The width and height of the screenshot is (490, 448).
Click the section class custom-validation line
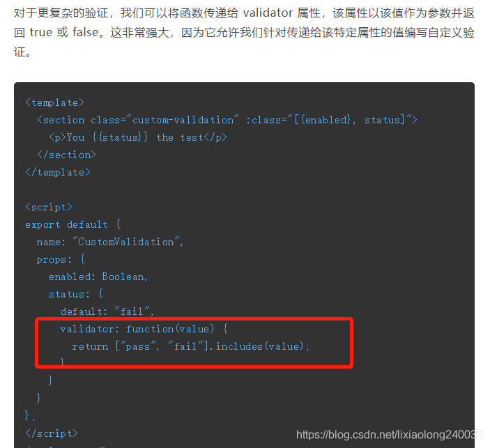pyautogui.click(x=227, y=120)
